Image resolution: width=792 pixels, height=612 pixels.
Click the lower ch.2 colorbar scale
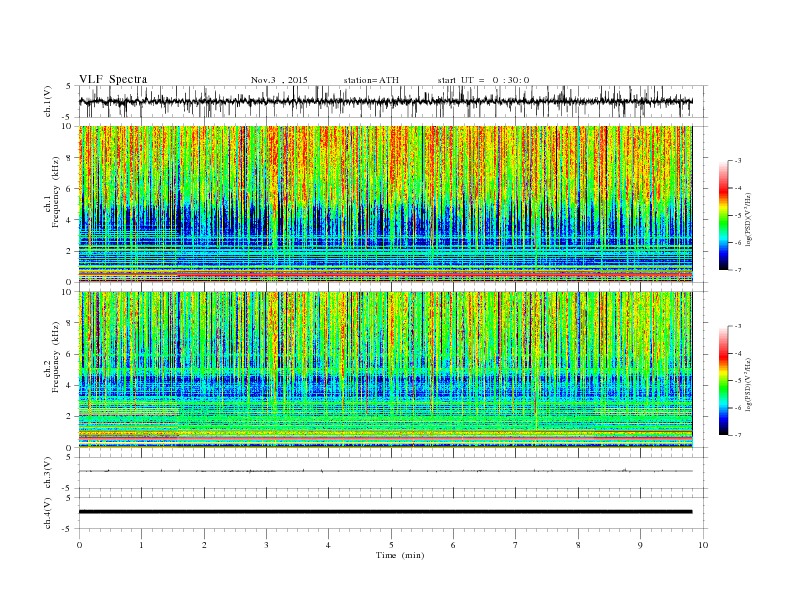point(723,381)
